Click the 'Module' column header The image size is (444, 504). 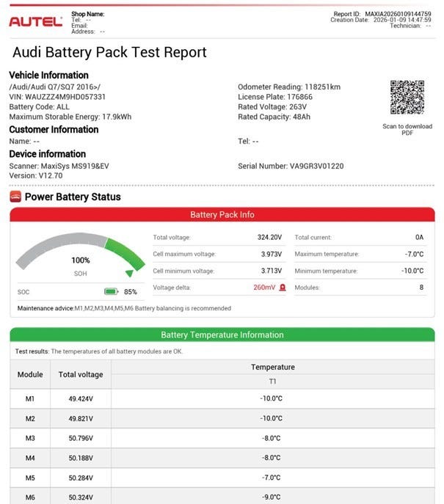pos(30,374)
